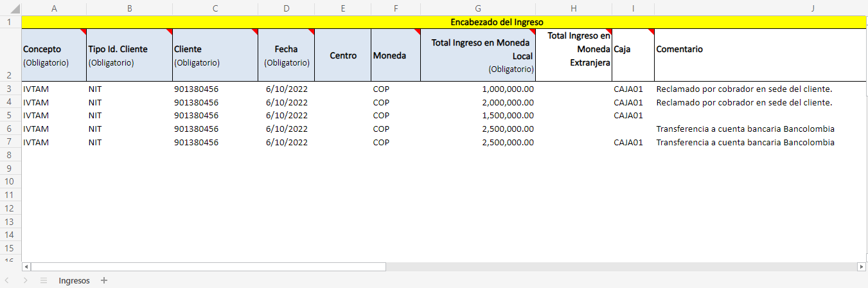Select the empty comment cell in row 5
Screen dimensions: 868x288
(758, 116)
